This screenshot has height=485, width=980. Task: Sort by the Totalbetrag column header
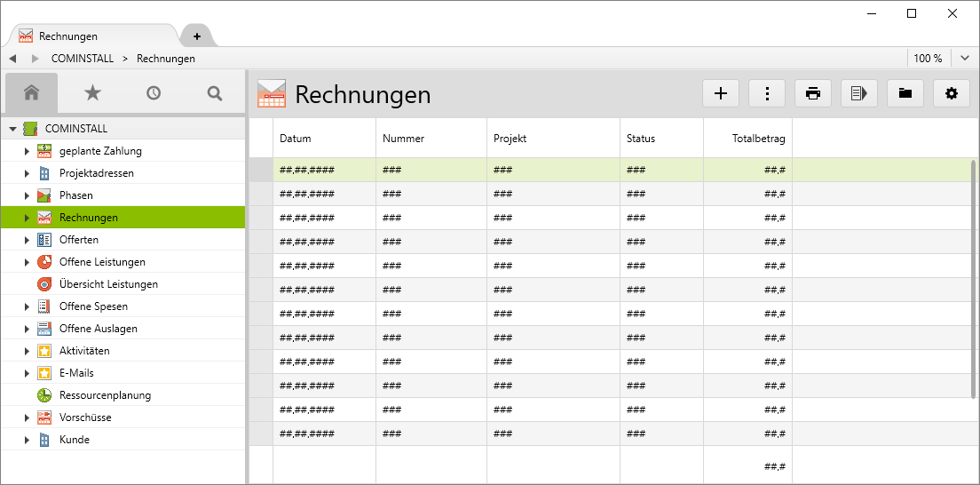coord(758,139)
